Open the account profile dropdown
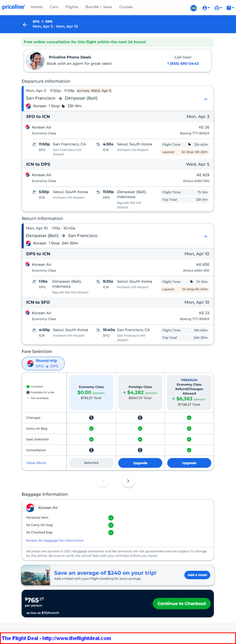The image size is (236, 644). (x=206, y=8)
